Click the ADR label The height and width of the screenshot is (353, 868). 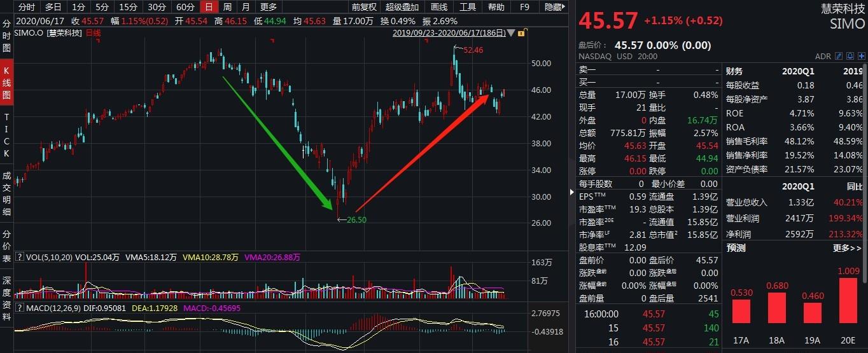pos(823,56)
